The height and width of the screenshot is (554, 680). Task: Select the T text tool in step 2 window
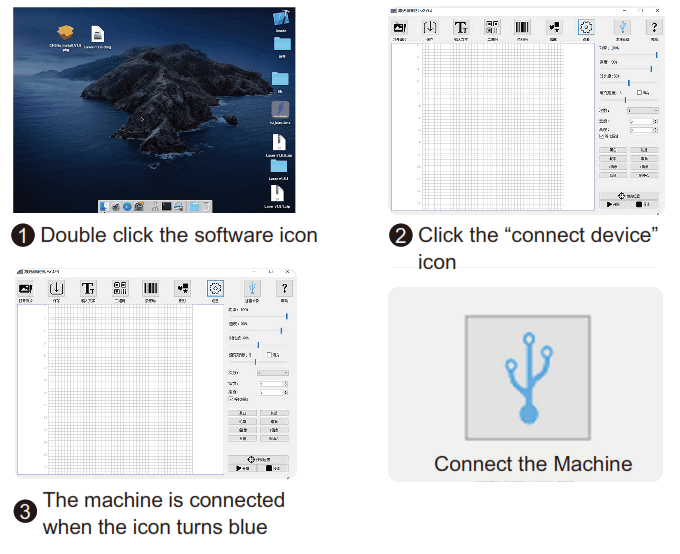pos(461,28)
